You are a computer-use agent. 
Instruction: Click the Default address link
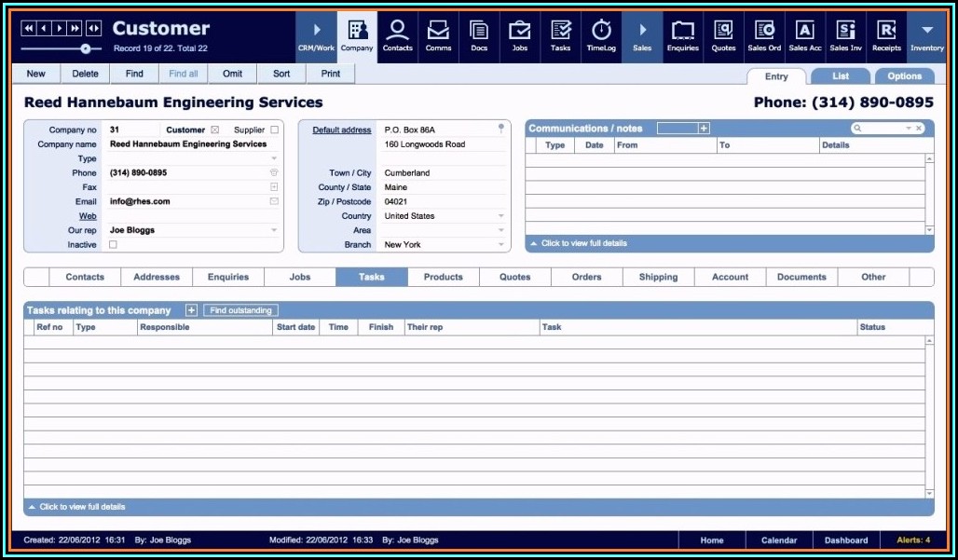341,130
